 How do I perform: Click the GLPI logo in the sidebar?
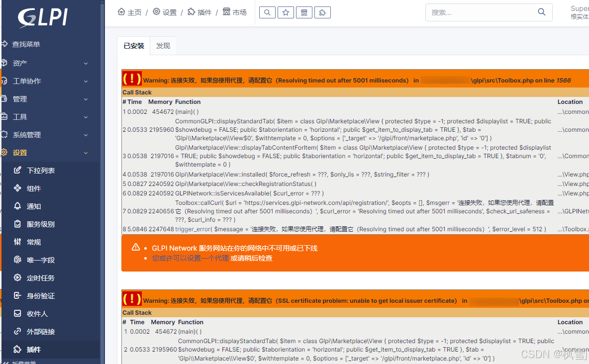pos(43,18)
